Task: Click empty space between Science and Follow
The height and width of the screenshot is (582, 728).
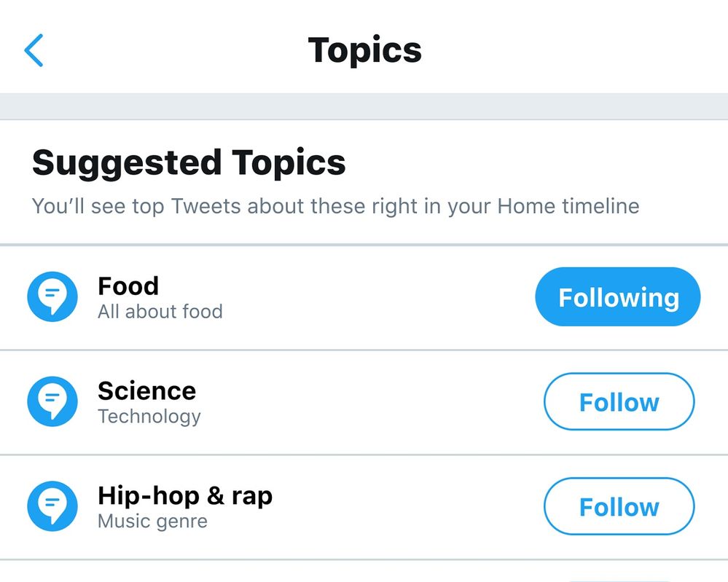Action: coord(372,402)
